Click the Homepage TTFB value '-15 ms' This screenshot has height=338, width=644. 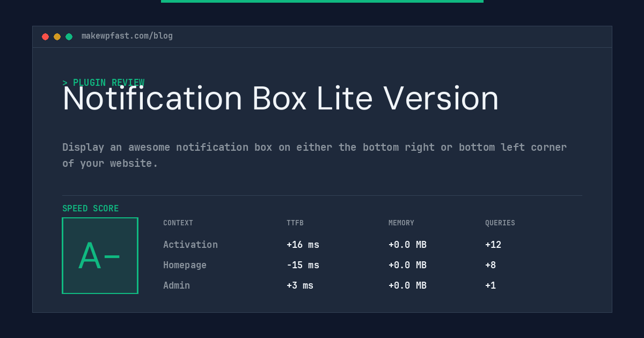click(303, 265)
